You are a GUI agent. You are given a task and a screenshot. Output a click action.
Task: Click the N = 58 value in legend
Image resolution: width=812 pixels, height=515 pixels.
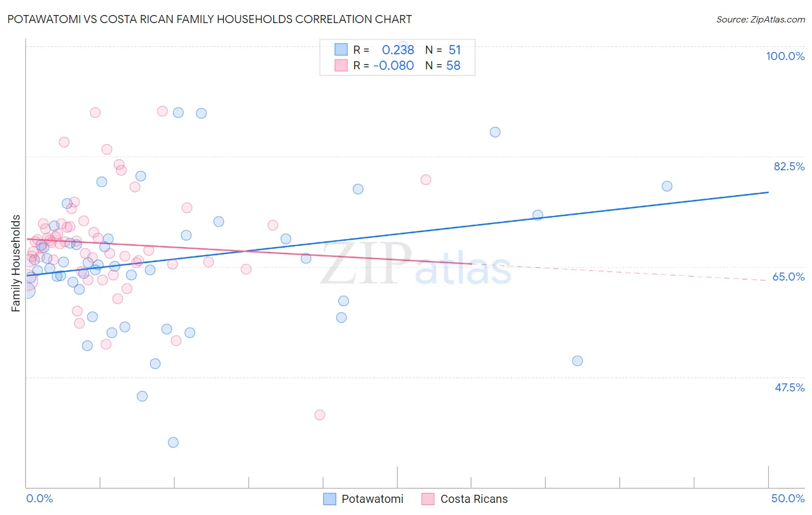point(444,65)
